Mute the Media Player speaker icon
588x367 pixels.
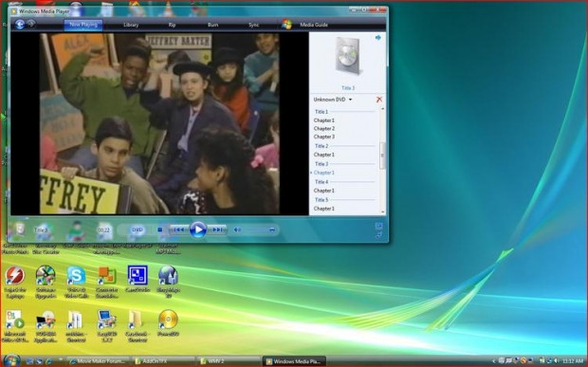[x=237, y=229]
